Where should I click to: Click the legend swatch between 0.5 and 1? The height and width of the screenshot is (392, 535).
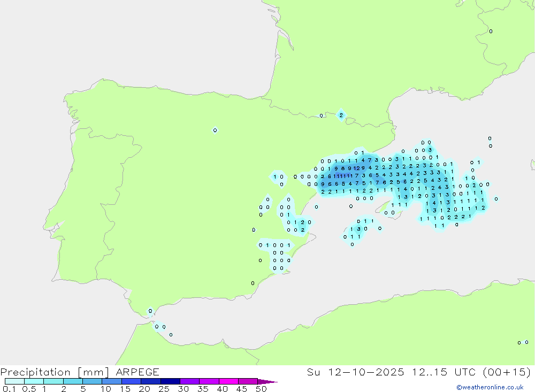pos(34,381)
